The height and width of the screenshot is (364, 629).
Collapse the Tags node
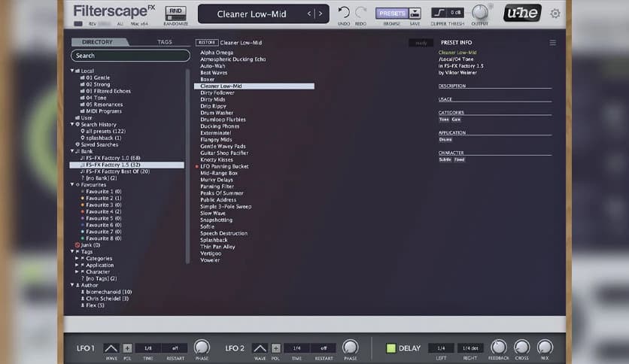click(x=72, y=251)
